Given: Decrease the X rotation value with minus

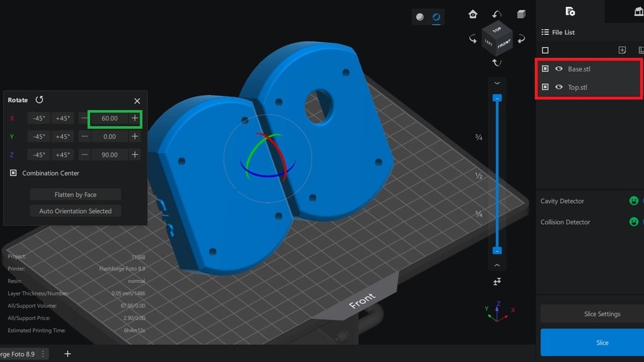Looking at the screenshot, I should point(85,119).
